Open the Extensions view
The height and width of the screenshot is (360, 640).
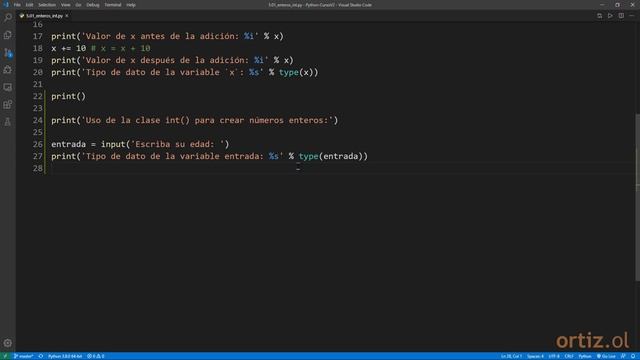(8, 104)
